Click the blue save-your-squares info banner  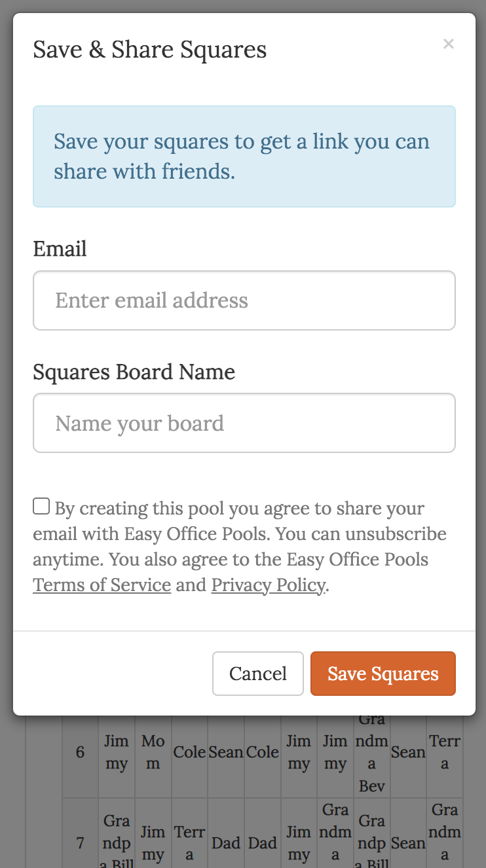[x=244, y=156]
